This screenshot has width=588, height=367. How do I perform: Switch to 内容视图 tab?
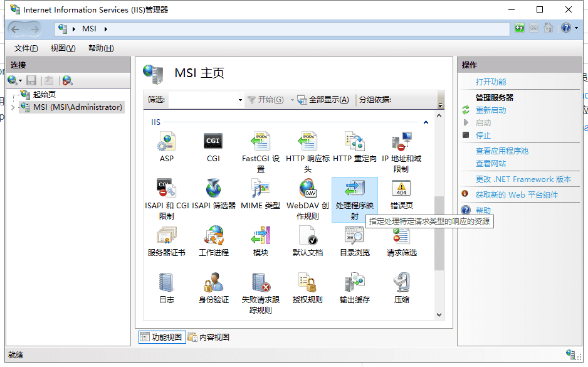(x=209, y=337)
